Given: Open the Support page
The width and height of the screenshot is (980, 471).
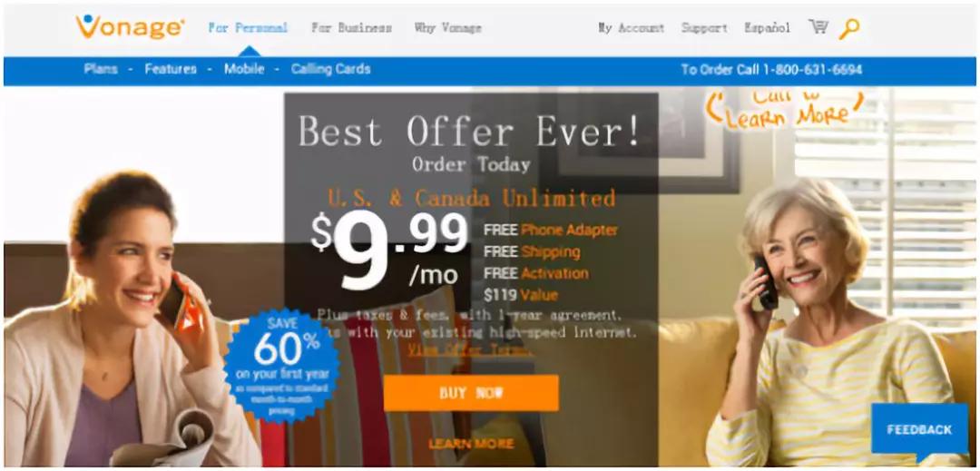Looking at the screenshot, I should pyautogui.click(x=704, y=27).
